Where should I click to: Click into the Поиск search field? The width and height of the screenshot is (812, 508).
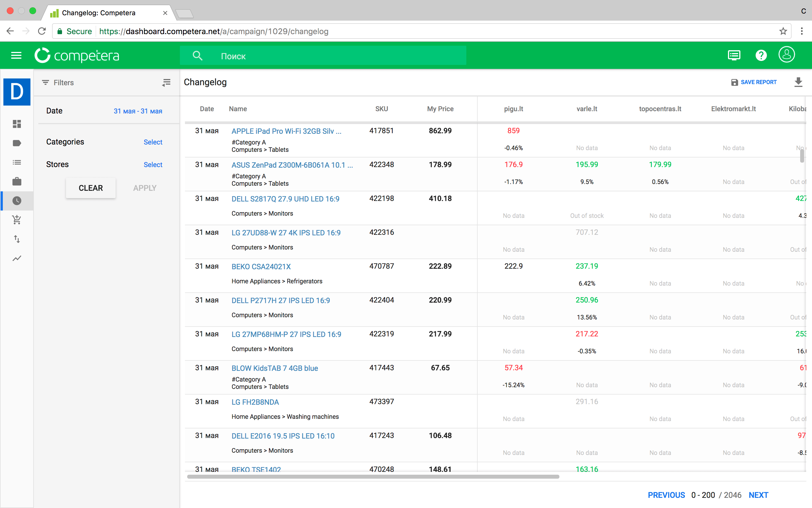pyautogui.click(x=323, y=56)
